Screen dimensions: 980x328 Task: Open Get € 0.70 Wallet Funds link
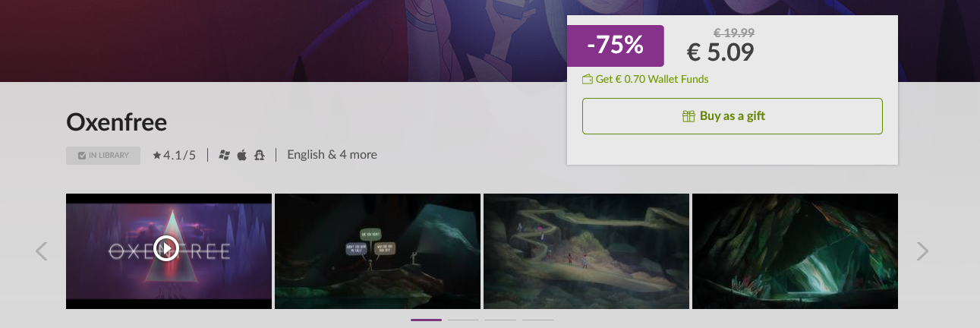click(645, 79)
